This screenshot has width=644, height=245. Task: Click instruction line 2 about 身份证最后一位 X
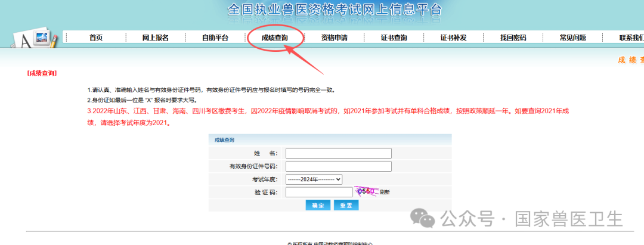142,100
